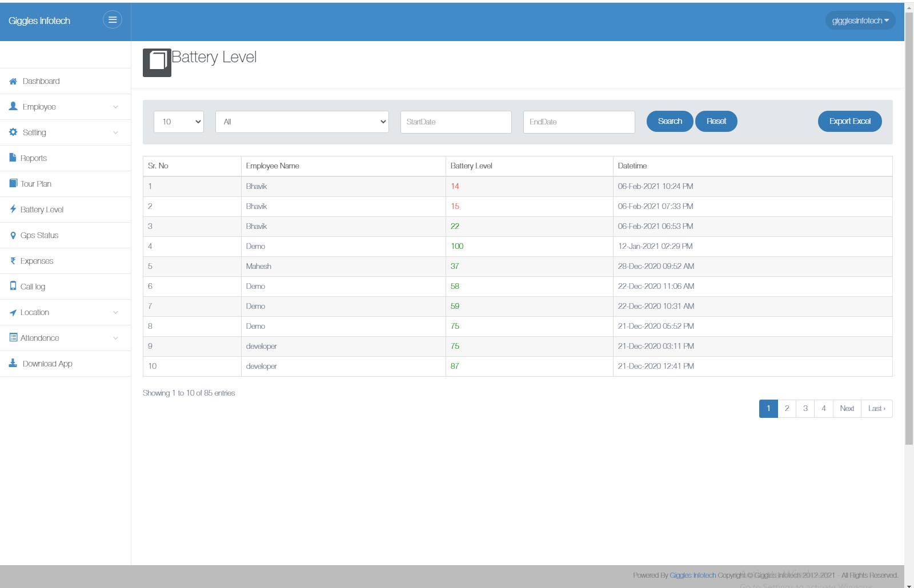Click the Tour Plan book icon

[x=13, y=183]
